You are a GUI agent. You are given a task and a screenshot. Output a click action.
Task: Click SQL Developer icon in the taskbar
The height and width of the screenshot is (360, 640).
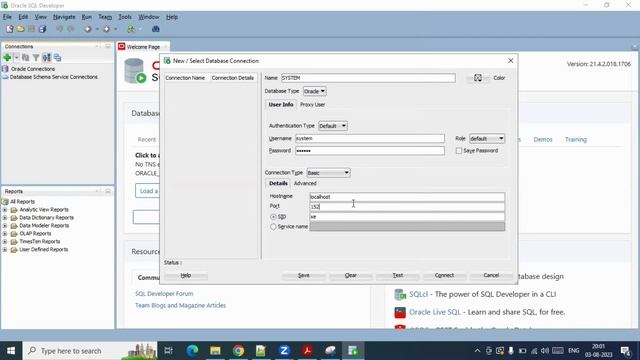click(353, 350)
